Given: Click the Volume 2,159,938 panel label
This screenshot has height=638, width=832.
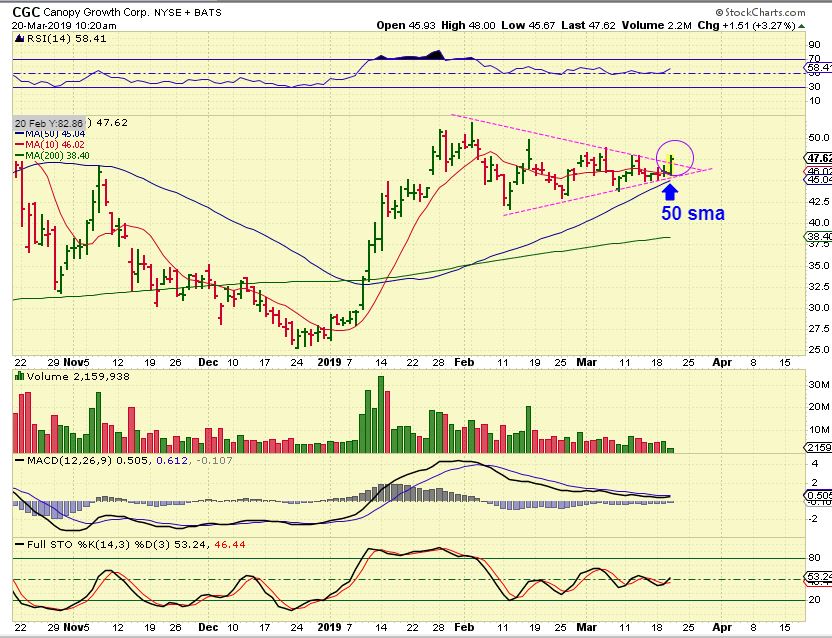Looking at the screenshot, I should [x=78, y=376].
